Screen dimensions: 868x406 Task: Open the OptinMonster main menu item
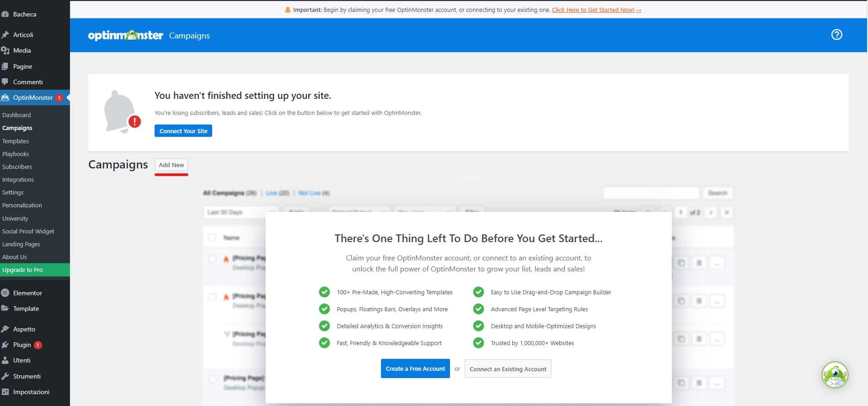[x=35, y=97]
